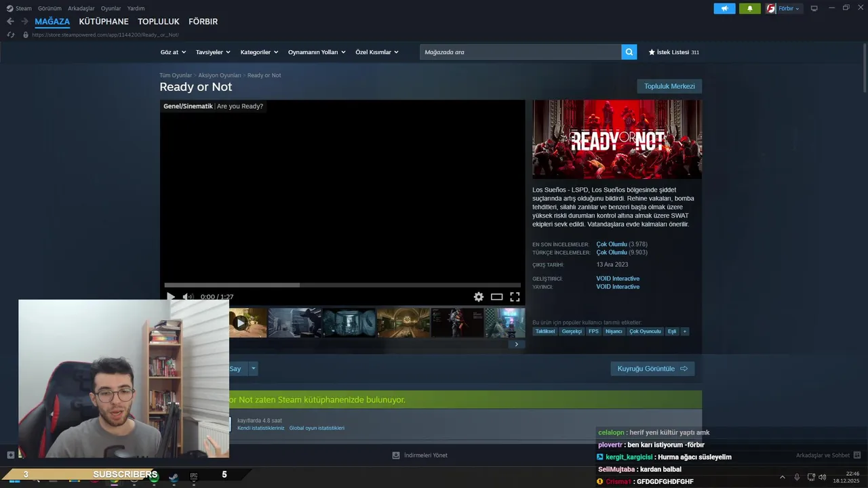Select the Çok Oyunculu tag

[645, 331]
